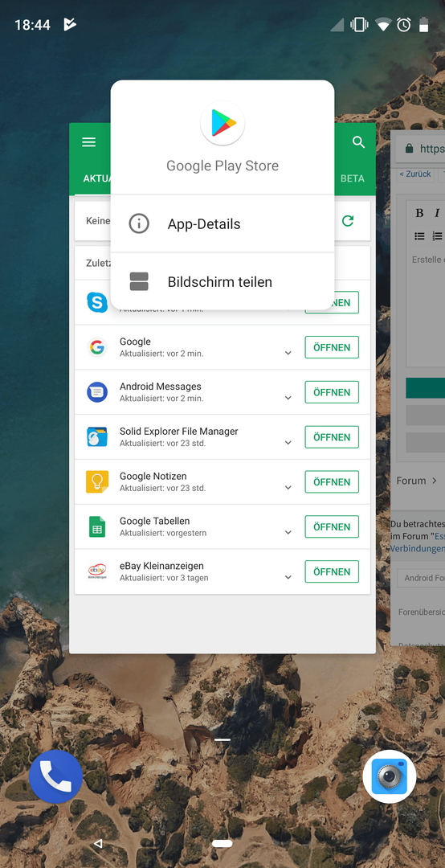Open the Play Store hamburger menu
Viewport: 445px width, 868px height.
click(x=89, y=142)
